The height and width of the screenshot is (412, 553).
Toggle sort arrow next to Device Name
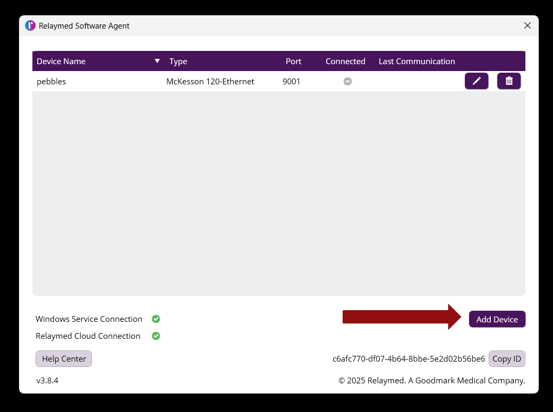[157, 61]
